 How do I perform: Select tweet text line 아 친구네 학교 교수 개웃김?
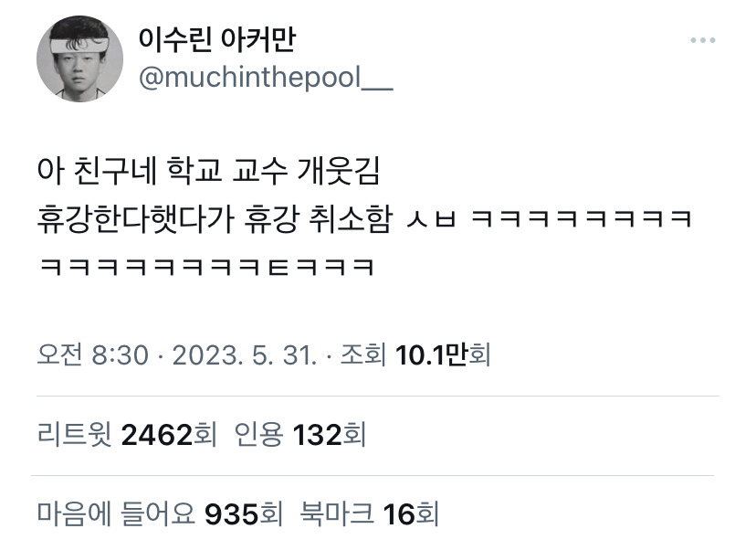pyautogui.click(x=209, y=171)
